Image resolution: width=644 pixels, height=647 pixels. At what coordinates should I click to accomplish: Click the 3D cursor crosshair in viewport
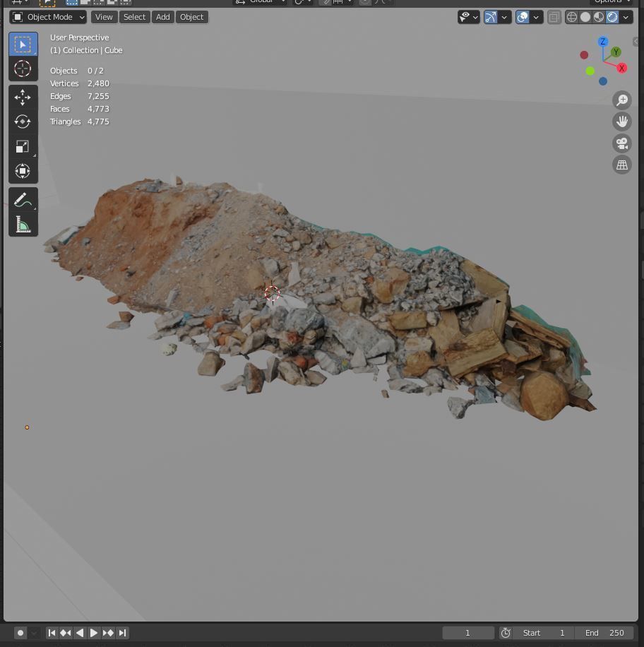272,293
